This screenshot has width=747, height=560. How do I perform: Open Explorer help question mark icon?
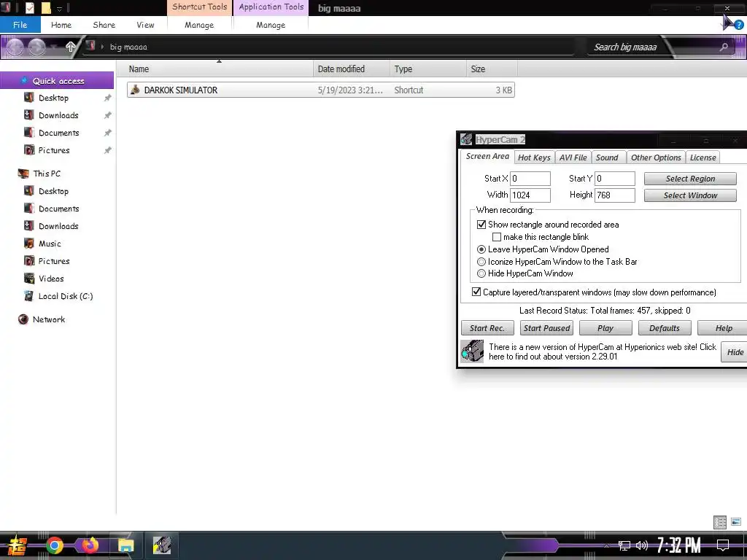739,26
